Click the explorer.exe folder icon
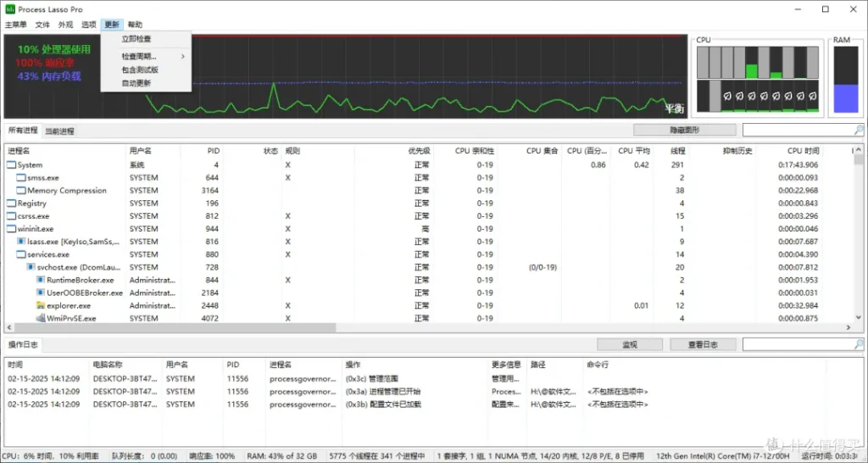This screenshot has width=868, height=463. click(x=41, y=305)
